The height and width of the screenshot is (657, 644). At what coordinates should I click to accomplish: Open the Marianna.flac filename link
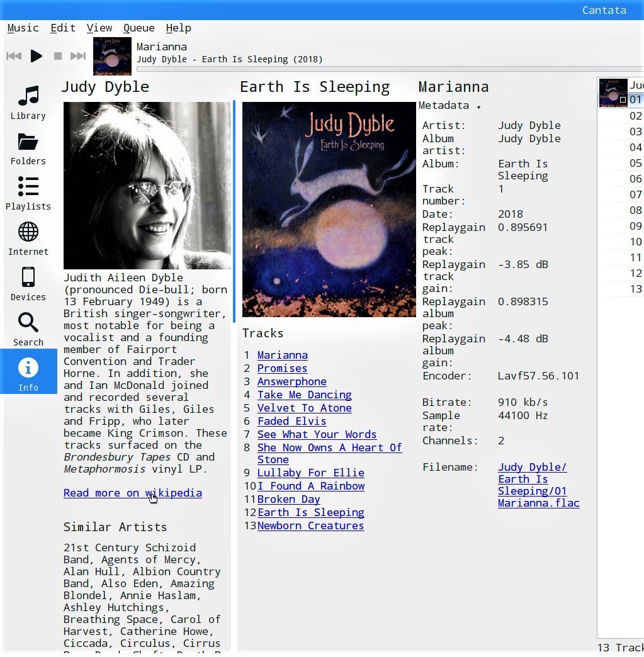pos(539,485)
